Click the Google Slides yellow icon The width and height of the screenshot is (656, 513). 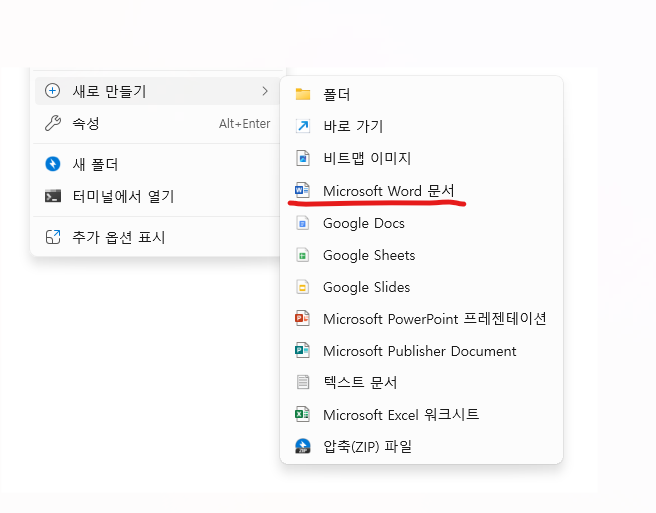point(303,287)
